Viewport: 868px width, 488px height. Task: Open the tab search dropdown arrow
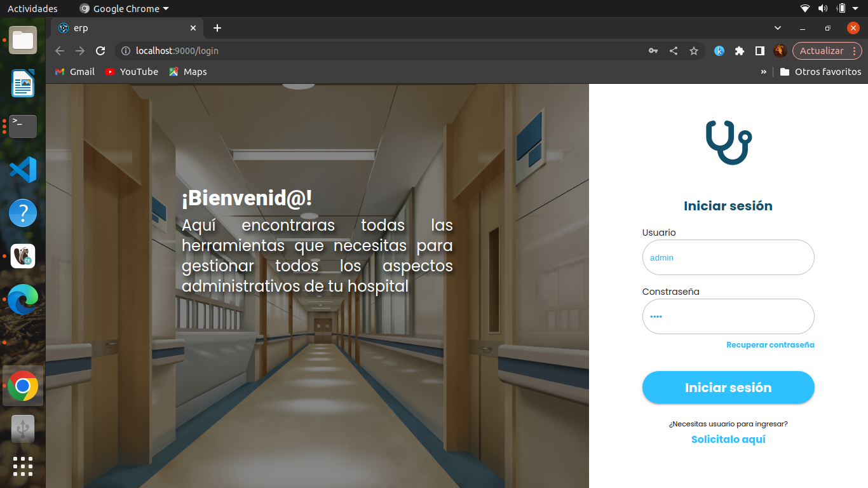coord(778,28)
